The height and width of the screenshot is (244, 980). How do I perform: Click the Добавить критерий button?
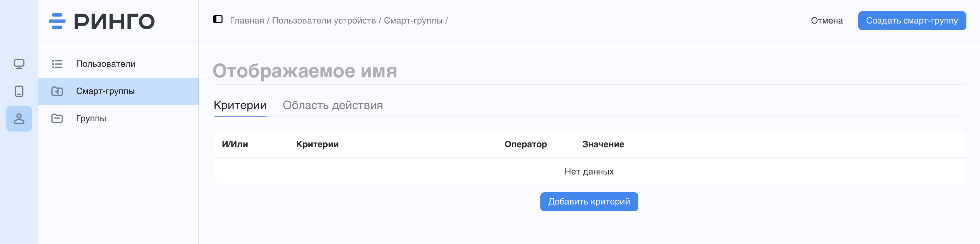589,202
